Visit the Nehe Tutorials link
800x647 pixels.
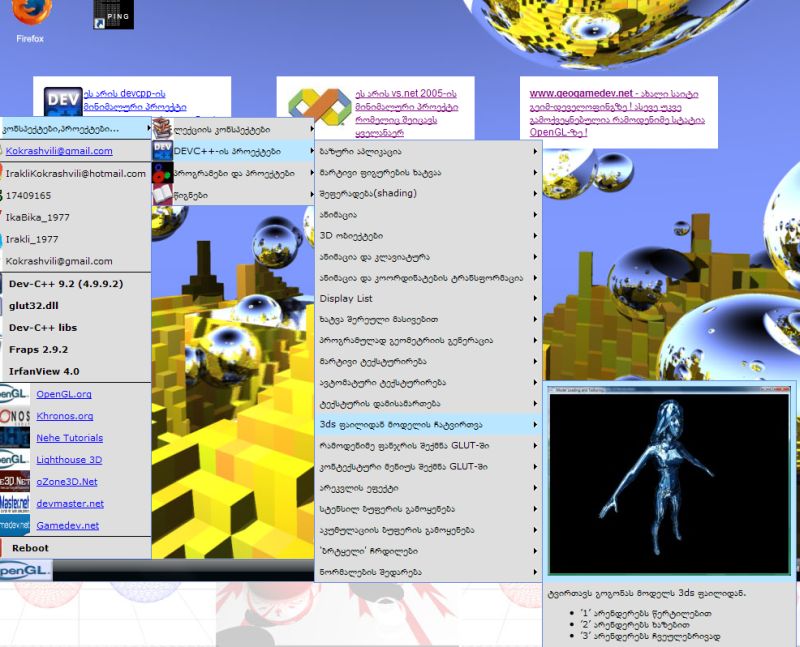tap(69, 438)
